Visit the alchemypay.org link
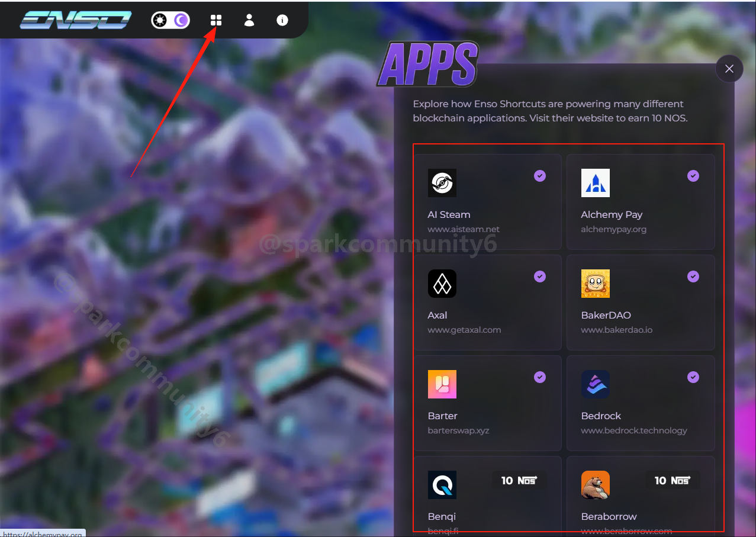The height and width of the screenshot is (537, 756). click(x=613, y=229)
